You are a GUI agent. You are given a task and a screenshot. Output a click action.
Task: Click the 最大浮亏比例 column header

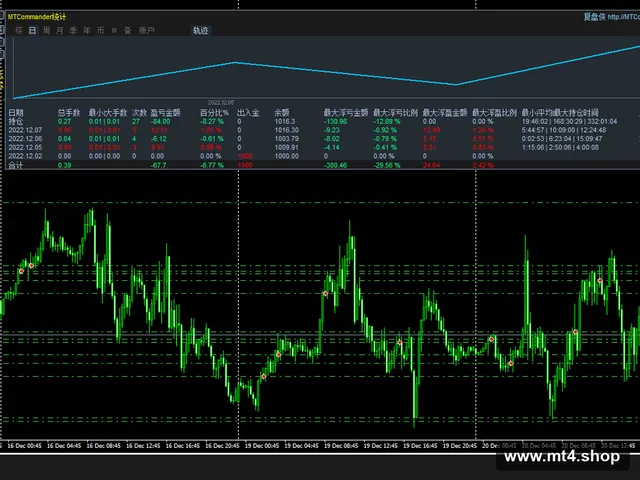click(395, 113)
